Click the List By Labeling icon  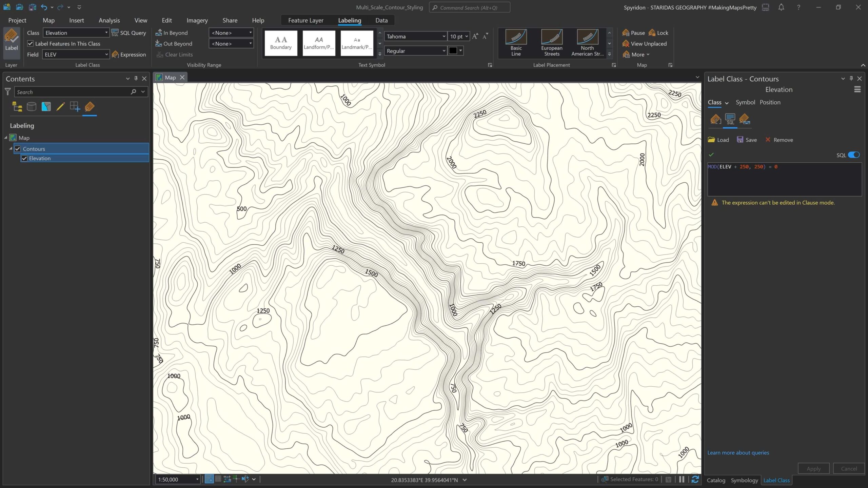pyautogui.click(x=90, y=107)
